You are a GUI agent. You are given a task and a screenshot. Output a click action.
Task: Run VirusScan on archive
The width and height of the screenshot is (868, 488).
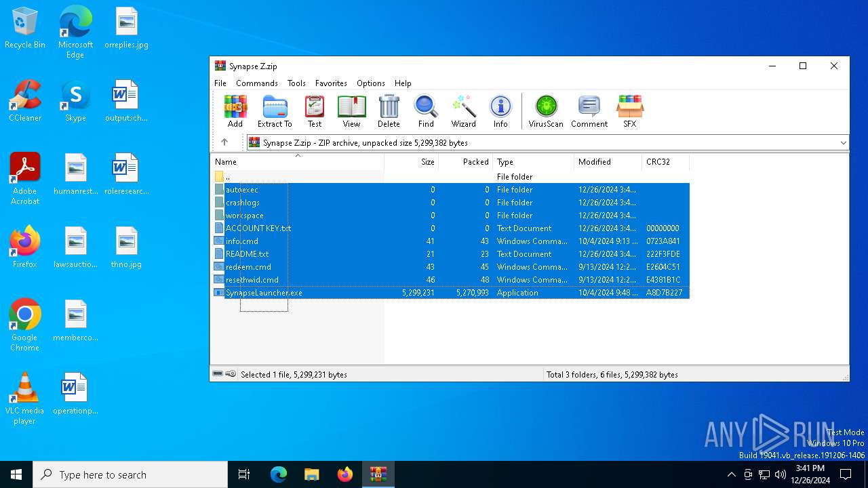coord(546,111)
